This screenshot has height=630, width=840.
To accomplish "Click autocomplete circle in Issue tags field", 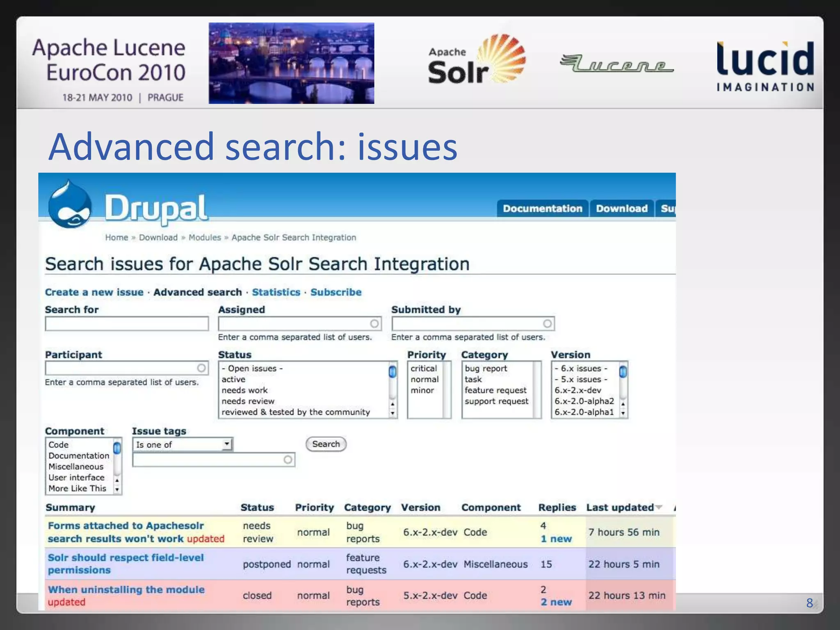I will (288, 460).
